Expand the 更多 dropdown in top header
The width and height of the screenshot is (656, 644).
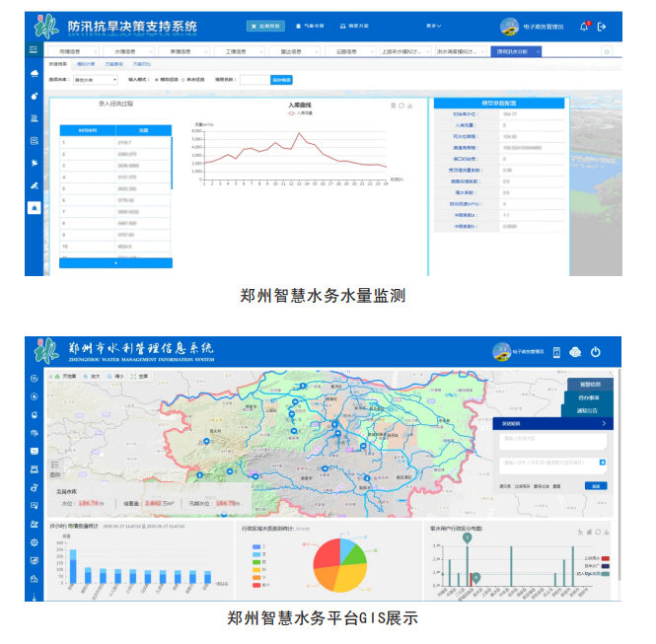[433, 27]
